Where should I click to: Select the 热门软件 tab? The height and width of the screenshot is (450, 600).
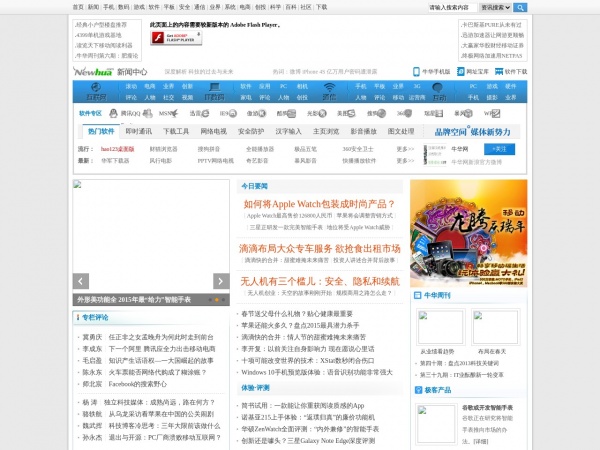101,131
